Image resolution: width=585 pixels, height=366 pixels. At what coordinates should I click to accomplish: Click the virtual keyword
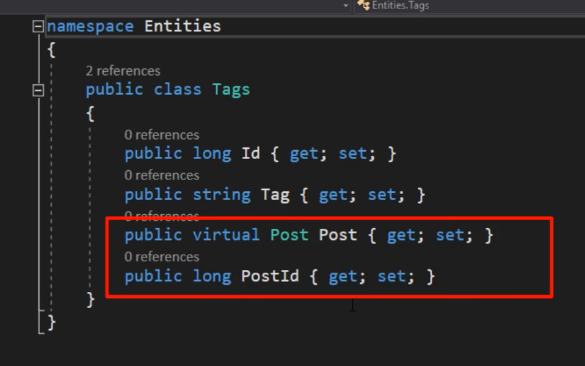[226, 235]
